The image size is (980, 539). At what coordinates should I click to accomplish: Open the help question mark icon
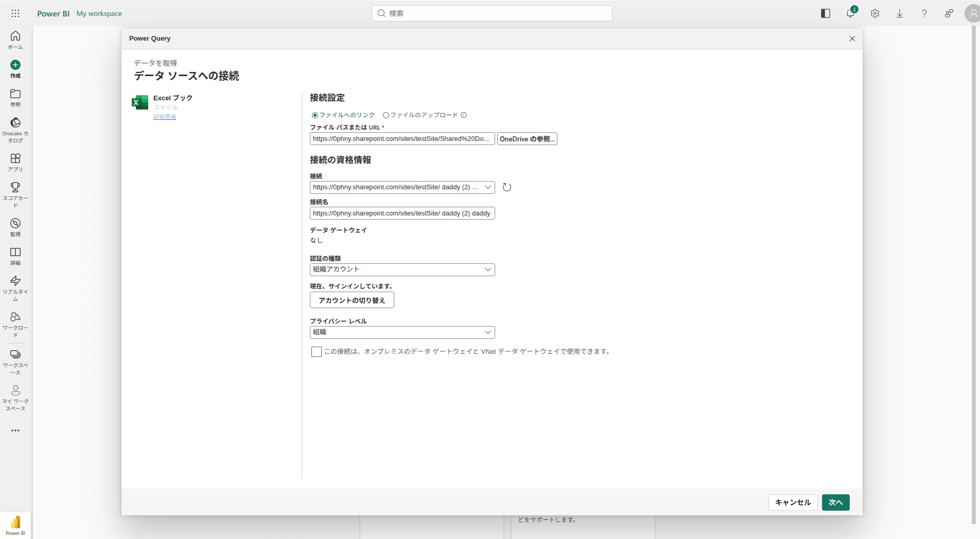[x=924, y=13]
